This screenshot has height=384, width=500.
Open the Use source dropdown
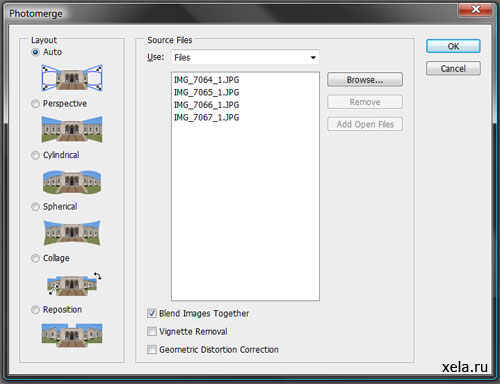pyautogui.click(x=245, y=57)
